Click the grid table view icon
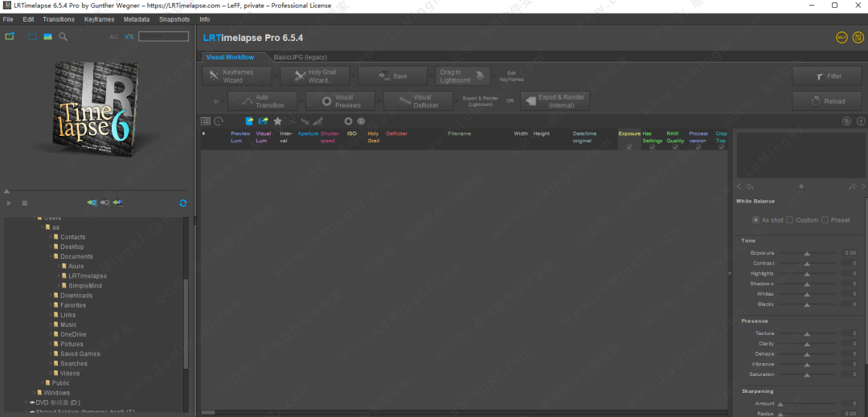The width and height of the screenshot is (868, 417). pos(206,121)
